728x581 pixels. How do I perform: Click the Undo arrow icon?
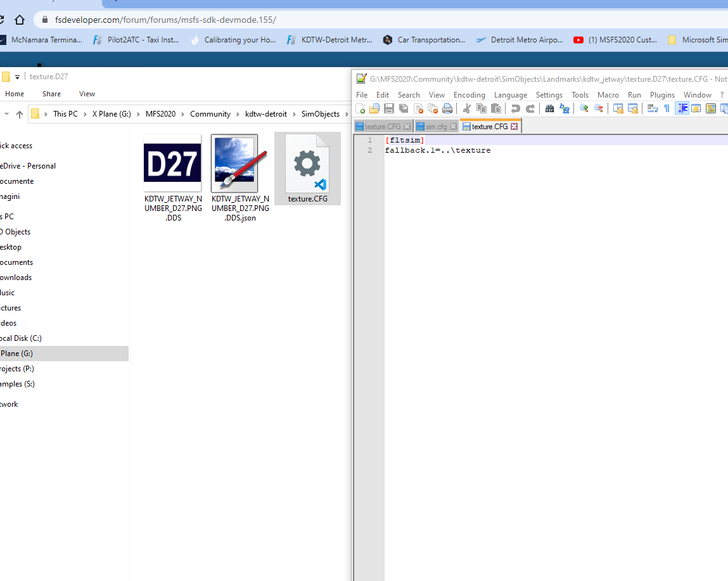point(516,108)
